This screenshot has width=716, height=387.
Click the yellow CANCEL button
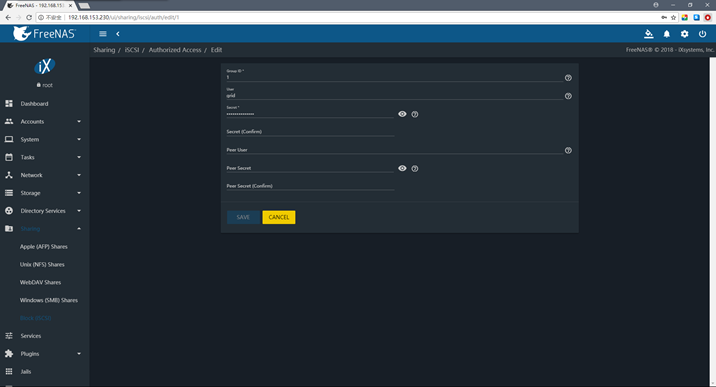point(279,217)
